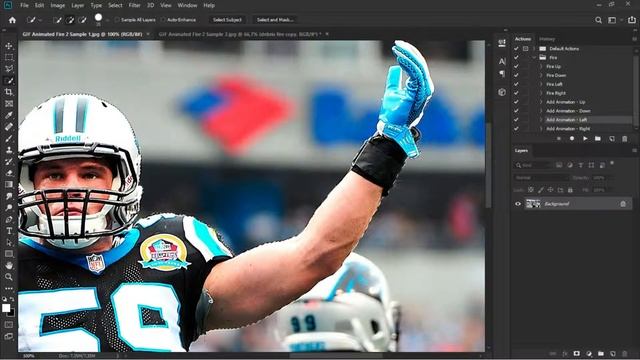Select the Gradient tool
This screenshot has height=360, width=640.
pos(9,184)
